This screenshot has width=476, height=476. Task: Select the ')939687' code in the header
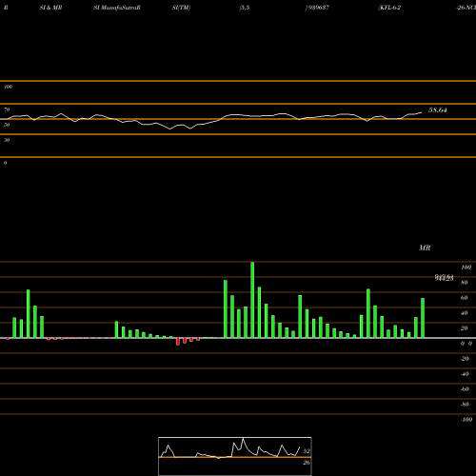(317, 8)
